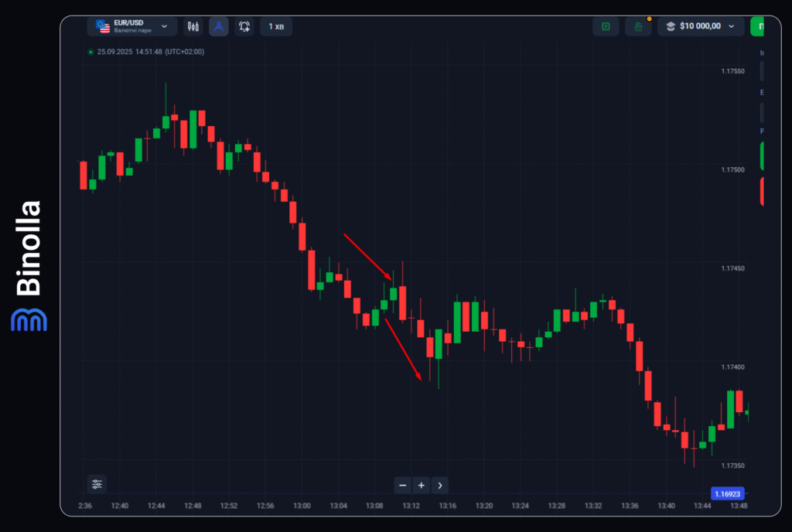Click the chevron next to EUR/USD
Image resolution: width=792 pixels, height=532 pixels.
click(164, 26)
